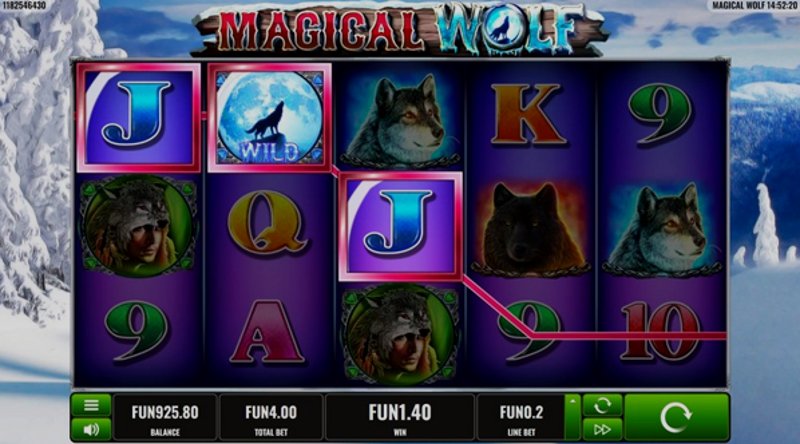This screenshot has height=444, width=800.
Task: Toggle turbo fast-forward spin mode
Action: [603, 430]
